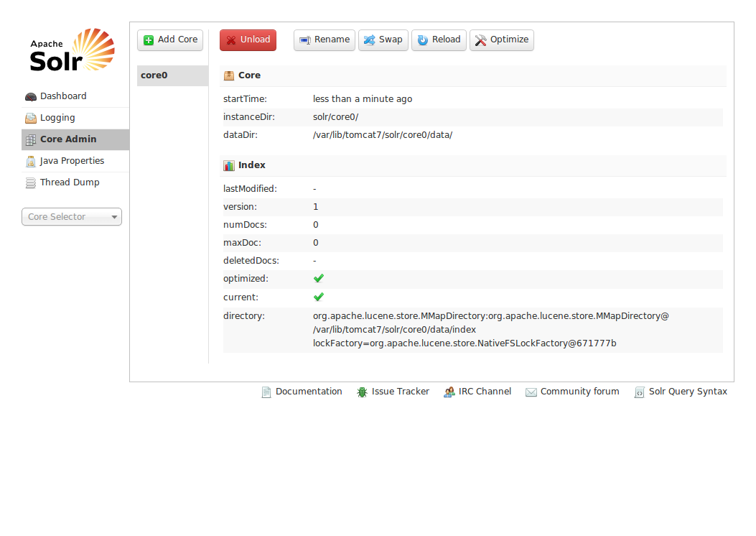Click the Java Properties jar icon

point(31,162)
